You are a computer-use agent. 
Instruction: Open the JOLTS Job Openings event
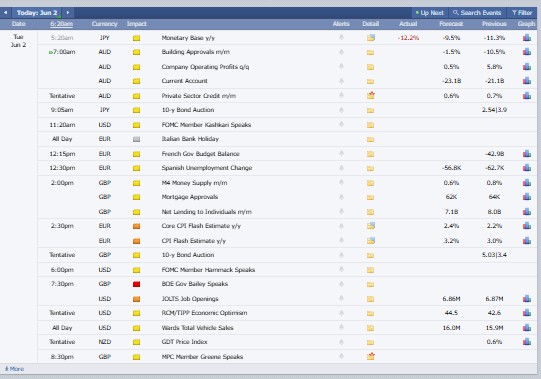click(190, 299)
